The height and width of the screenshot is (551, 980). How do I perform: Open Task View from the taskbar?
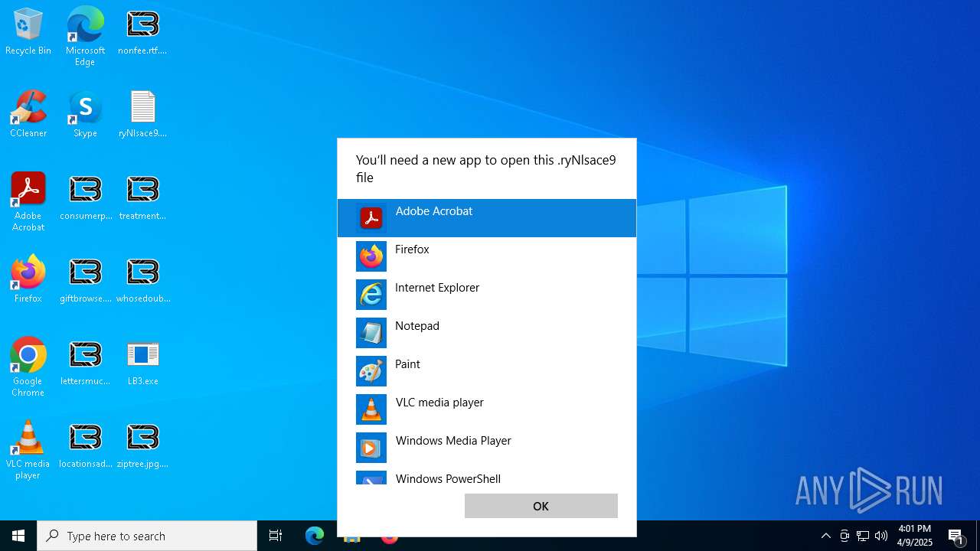point(276,536)
